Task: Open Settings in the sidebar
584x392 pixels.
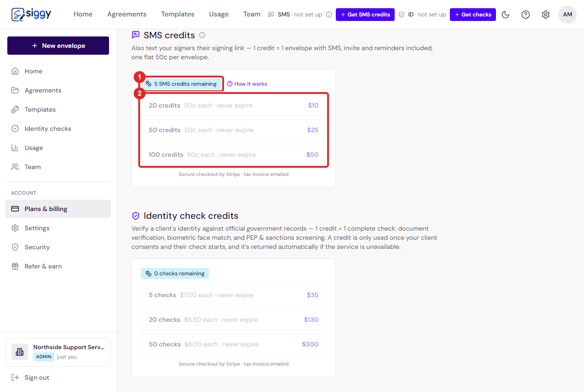Action: (x=58, y=228)
